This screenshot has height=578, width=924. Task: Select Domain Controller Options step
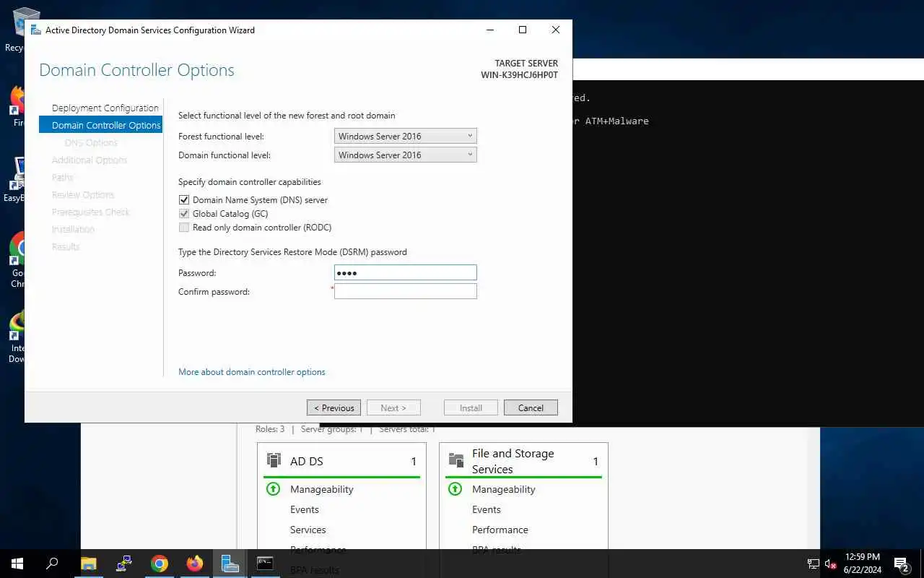point(101,125)
